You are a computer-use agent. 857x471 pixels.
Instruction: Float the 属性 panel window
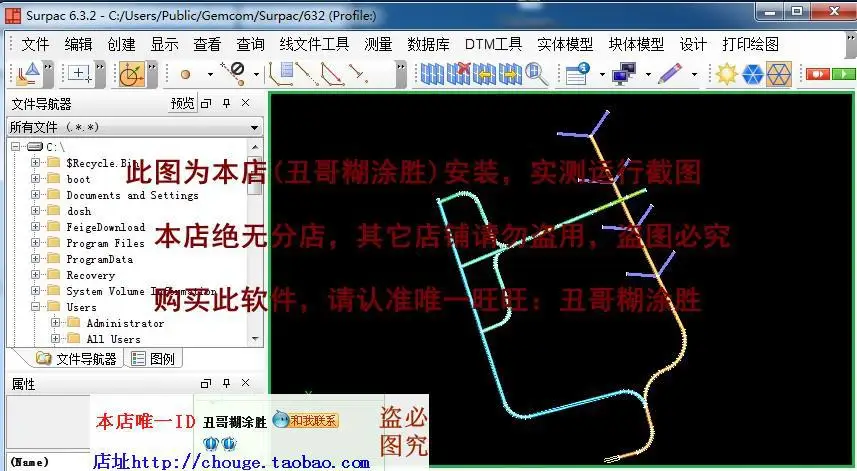(206, 384)
